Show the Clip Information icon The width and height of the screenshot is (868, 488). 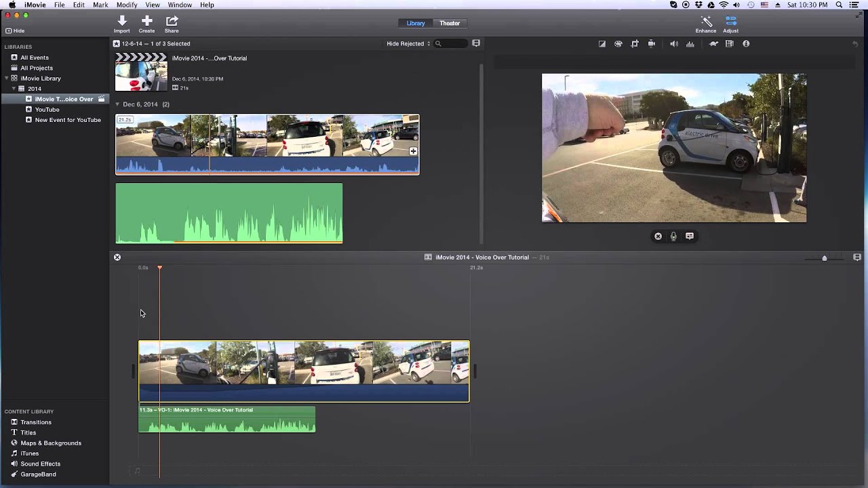(x=746, y=44)
